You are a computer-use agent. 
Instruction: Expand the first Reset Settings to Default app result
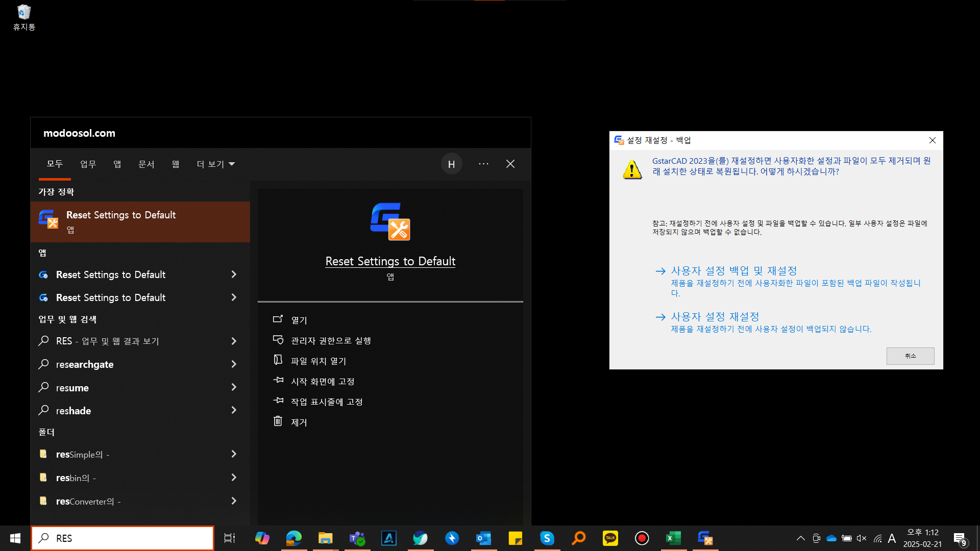click(234, 274)
